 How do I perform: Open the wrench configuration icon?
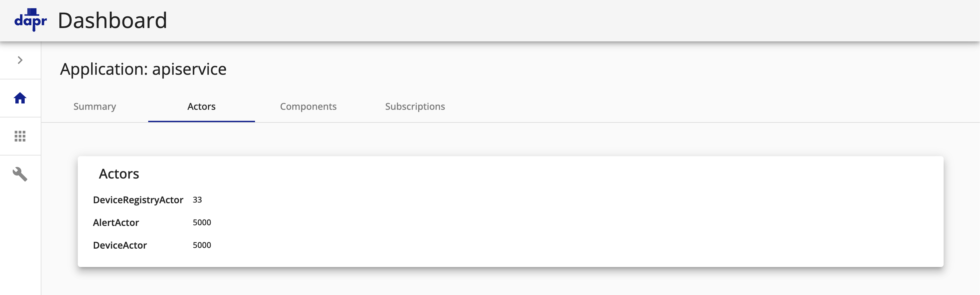[x=20, y=174]
